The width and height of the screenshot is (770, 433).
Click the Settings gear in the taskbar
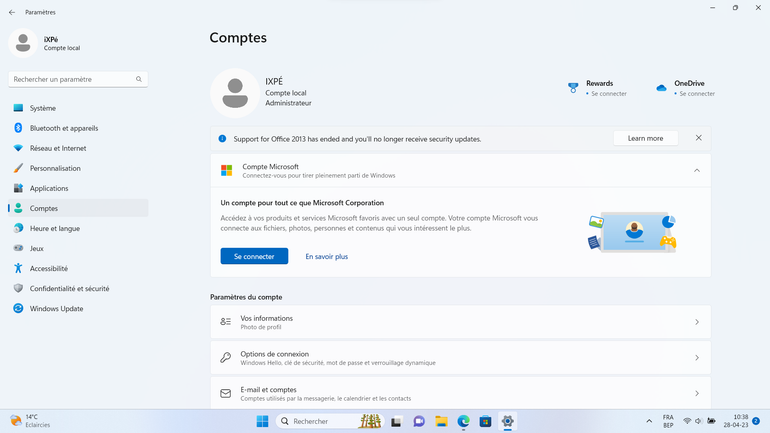pos(507,421)
